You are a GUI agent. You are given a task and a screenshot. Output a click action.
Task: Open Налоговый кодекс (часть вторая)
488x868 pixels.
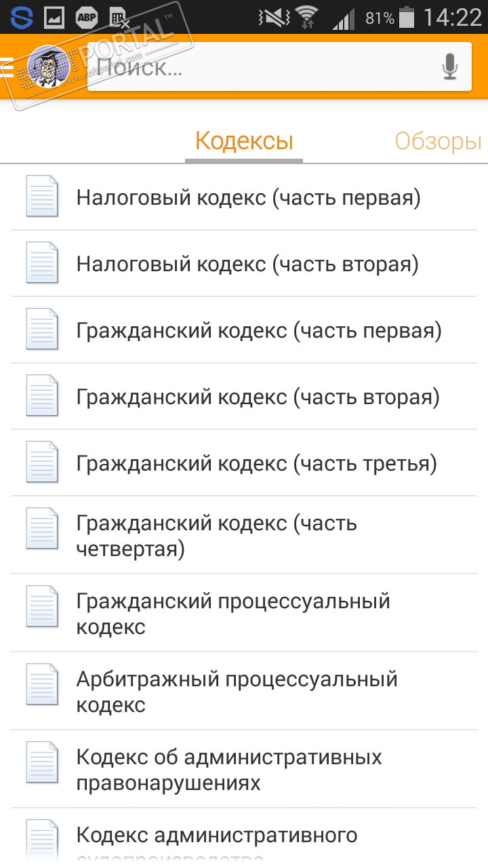pos(247,264)
